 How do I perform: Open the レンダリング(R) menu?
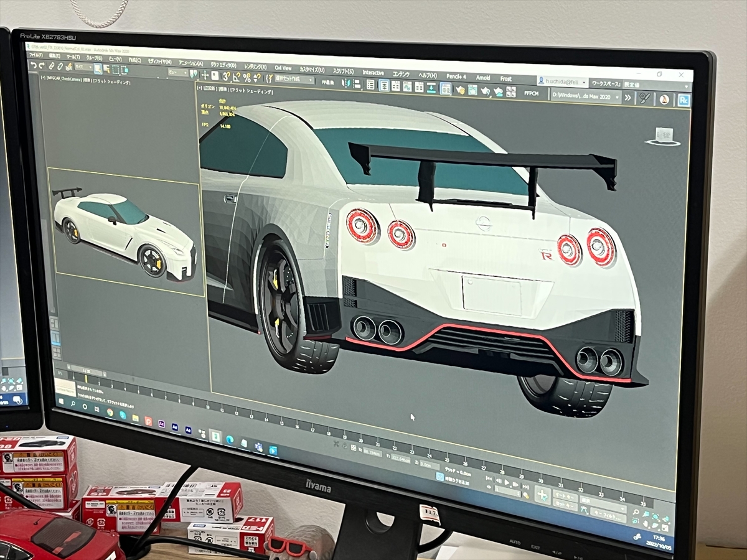tap(255, 67)
